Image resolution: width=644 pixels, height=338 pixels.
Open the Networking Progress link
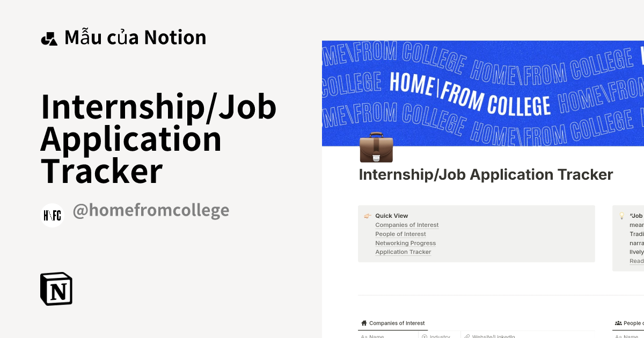(405, 243)
